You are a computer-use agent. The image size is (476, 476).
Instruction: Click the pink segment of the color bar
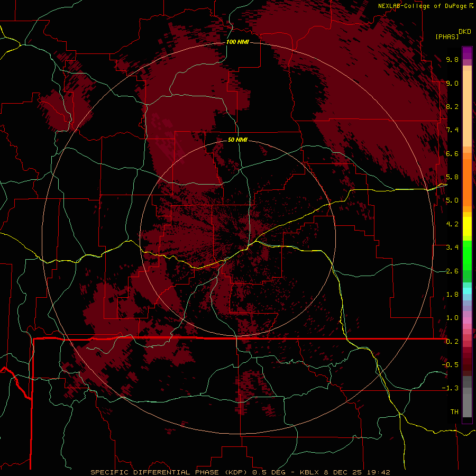click(x=467, y=321)
